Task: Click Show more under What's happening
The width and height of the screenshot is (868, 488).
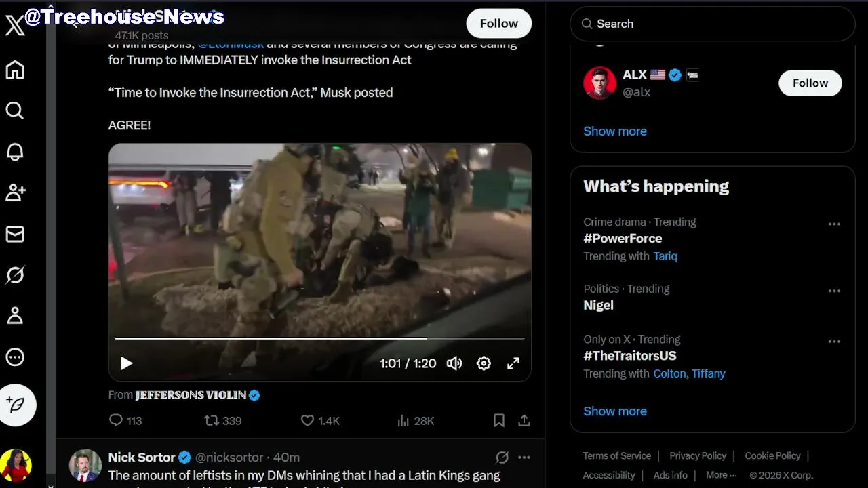Action: [615, 411]
